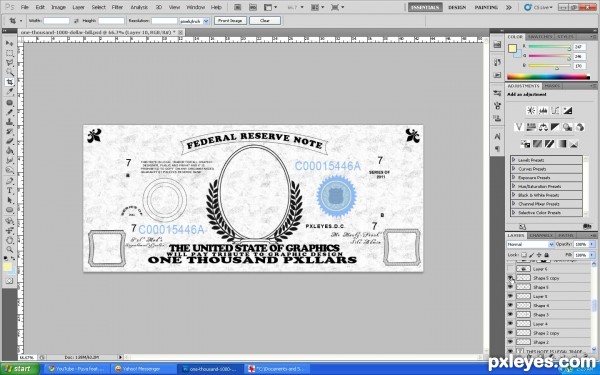This screenshot has width=600, height=375.
Task: Hide the Shape 2 copy layer
Action: pos(510,333)
